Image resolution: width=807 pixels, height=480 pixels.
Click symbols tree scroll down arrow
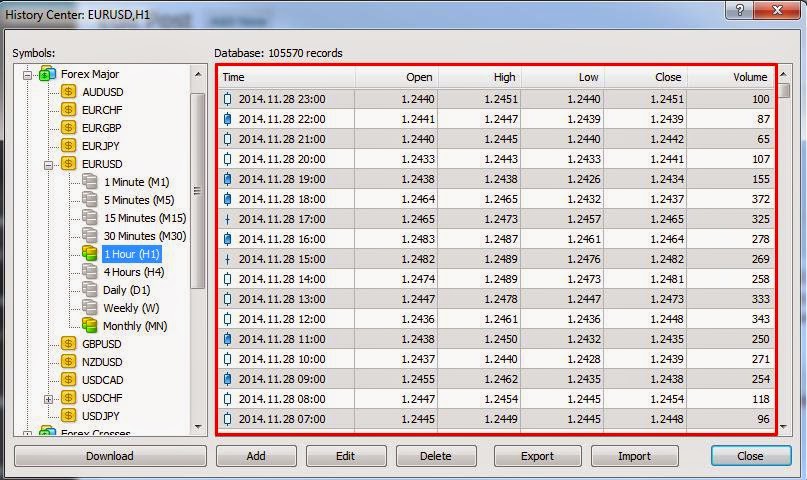point(198,427)
